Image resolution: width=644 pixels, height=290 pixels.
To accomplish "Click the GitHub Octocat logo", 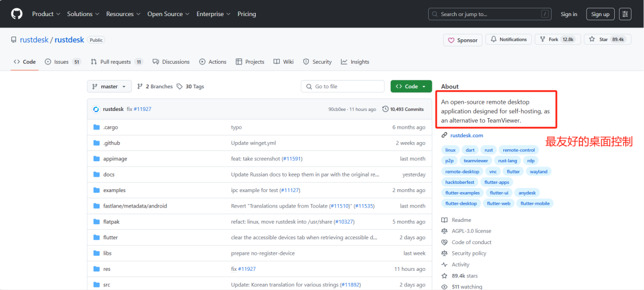I will (17, 14).
